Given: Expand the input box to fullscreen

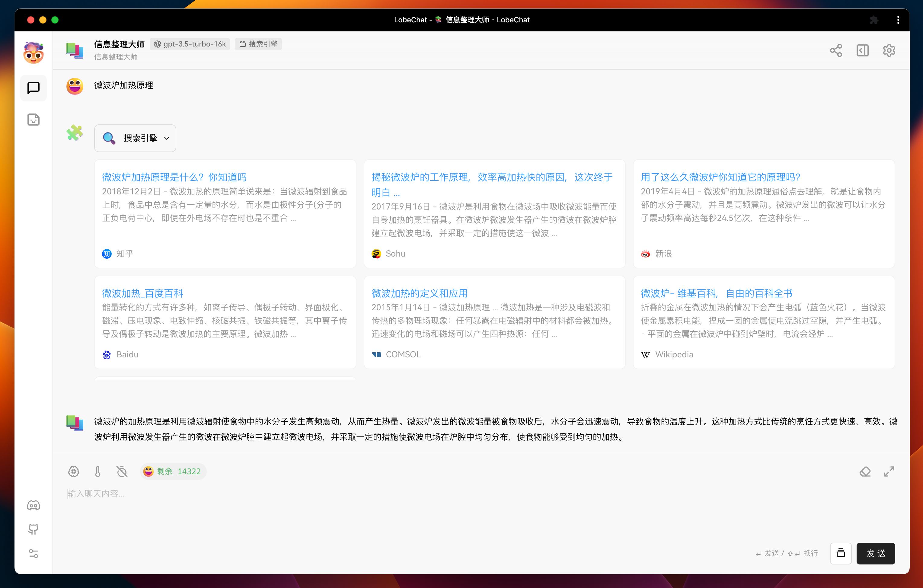Looking at the screenshot, I should point(889,471).
